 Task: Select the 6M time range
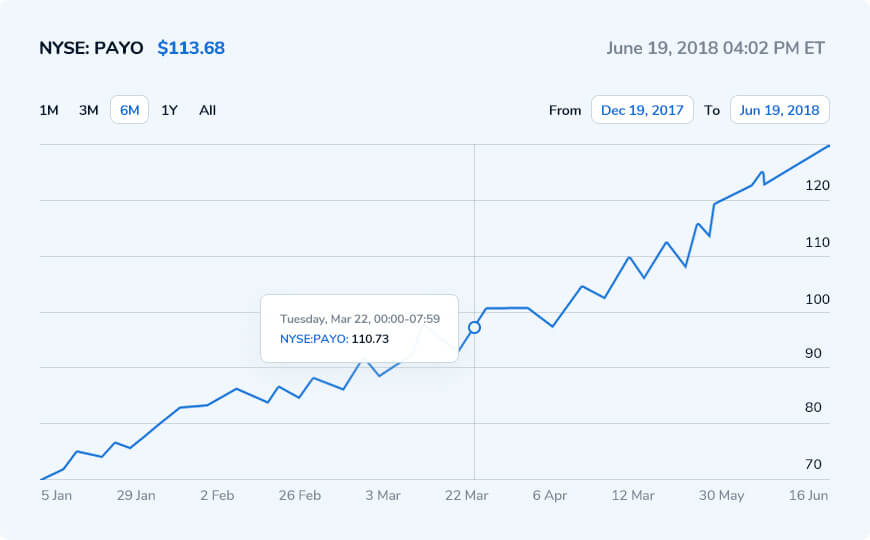pos(129,110)
